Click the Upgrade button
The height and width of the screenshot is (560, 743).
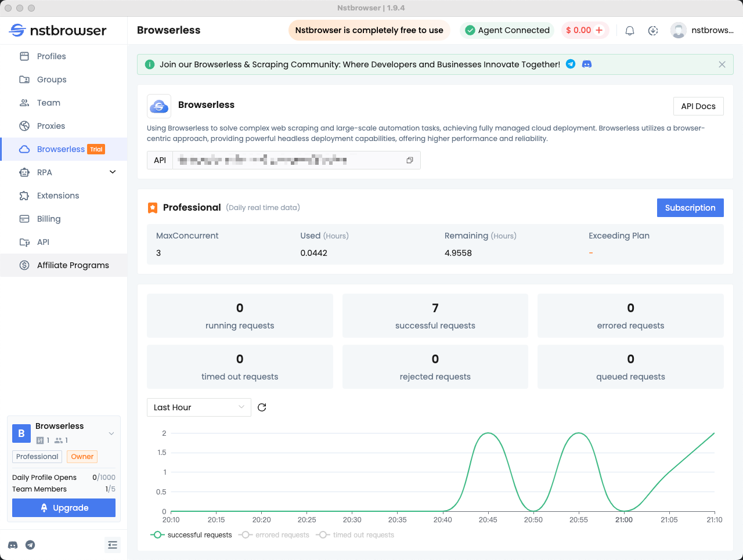pyautogui.click(x=64, y=508)
